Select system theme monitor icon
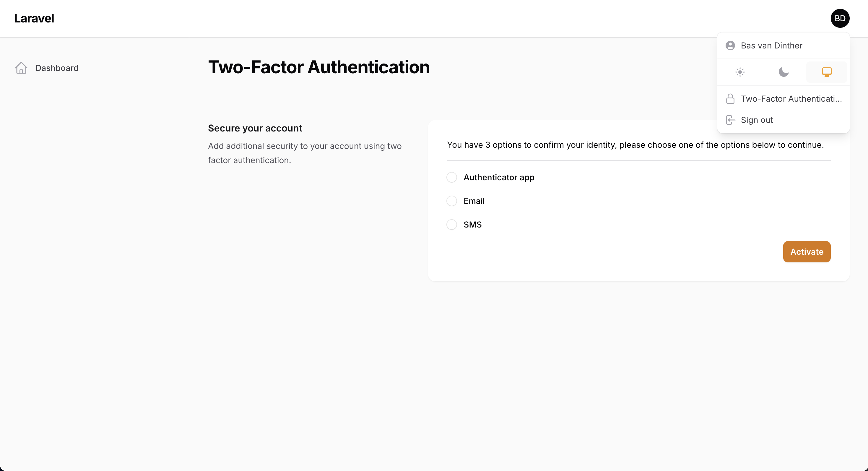The image size is (868, 471). (x=827, y=72)
